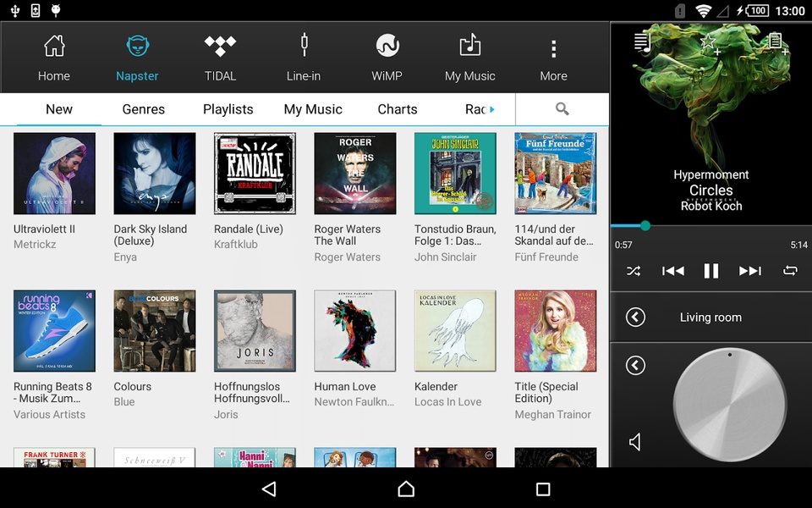Select the Colours album title
Viewport: 812px width, 508px height.
click(x=133, y=386)
